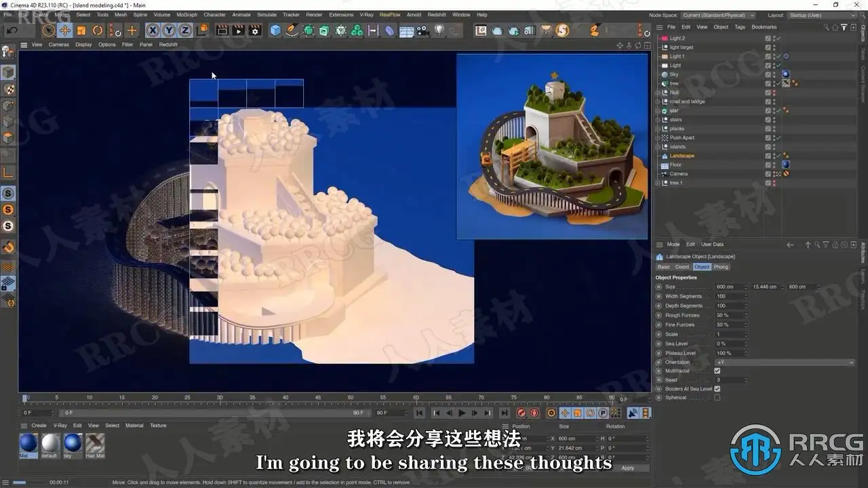Viewport: 868px width, 488px height.
Task: Open the Spline Pen tool
Action: coord(292,30)
